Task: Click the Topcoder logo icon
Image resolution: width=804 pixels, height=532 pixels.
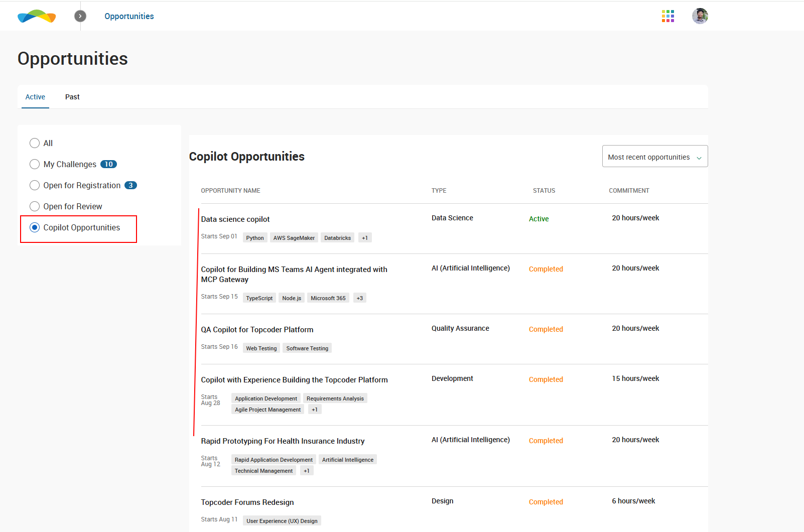Action: click(x=37, y=17)
